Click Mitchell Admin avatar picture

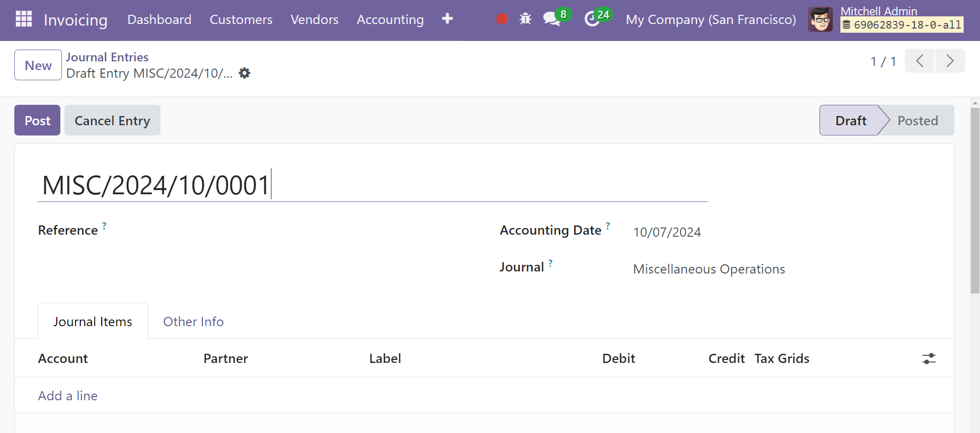tap(821, 19)
